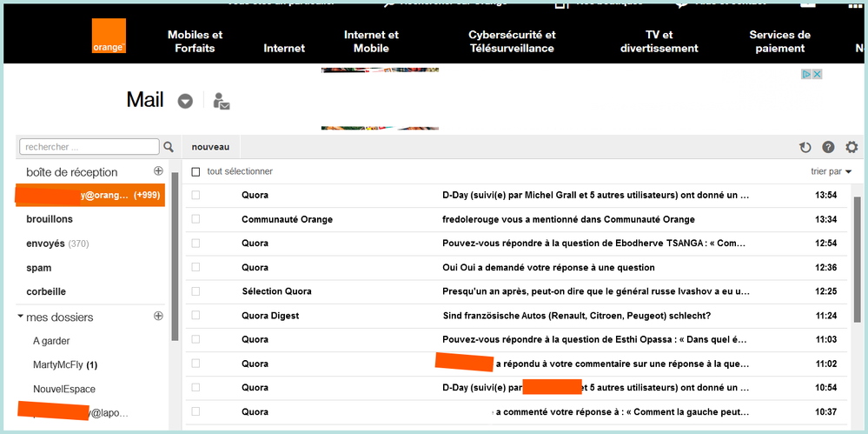Open the 'trier par' sort dropdown
This screenshot has height=434, width=868.
[x=831, y=172]
